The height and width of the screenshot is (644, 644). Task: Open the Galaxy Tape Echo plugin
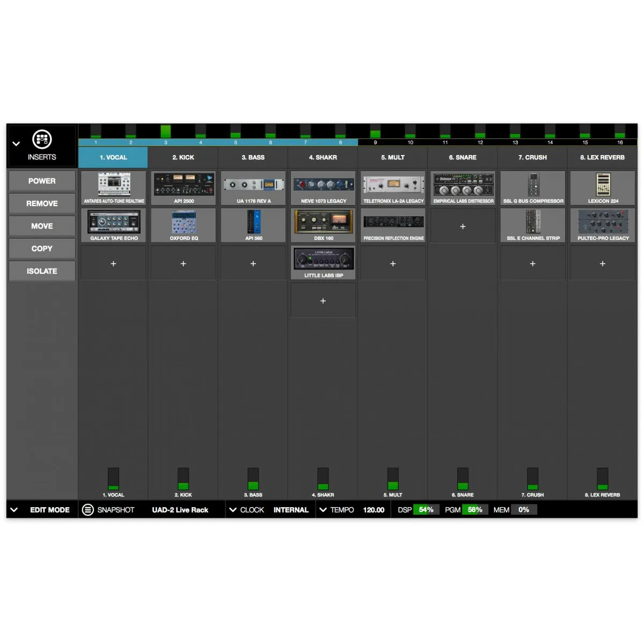114,225
